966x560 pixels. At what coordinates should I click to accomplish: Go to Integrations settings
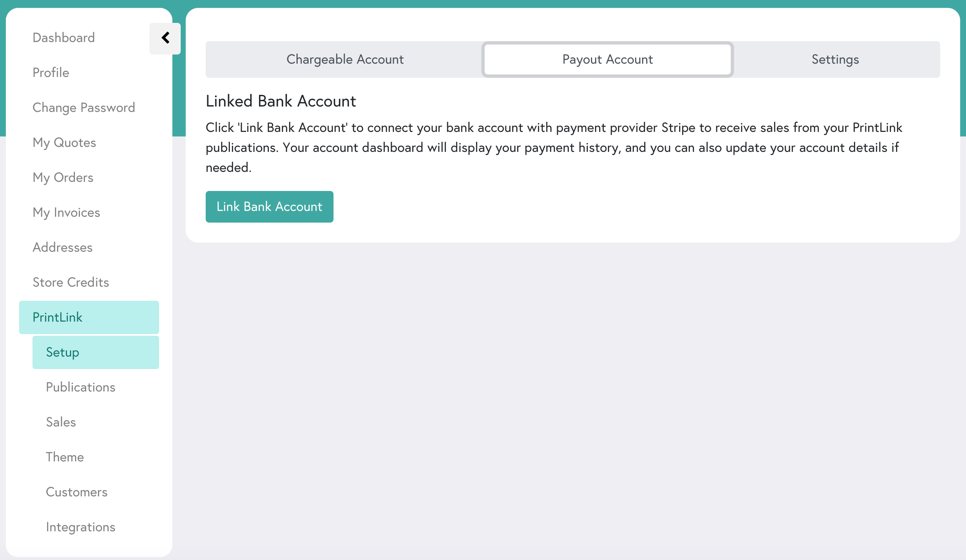pyautogui.click(x=81, y=527)
